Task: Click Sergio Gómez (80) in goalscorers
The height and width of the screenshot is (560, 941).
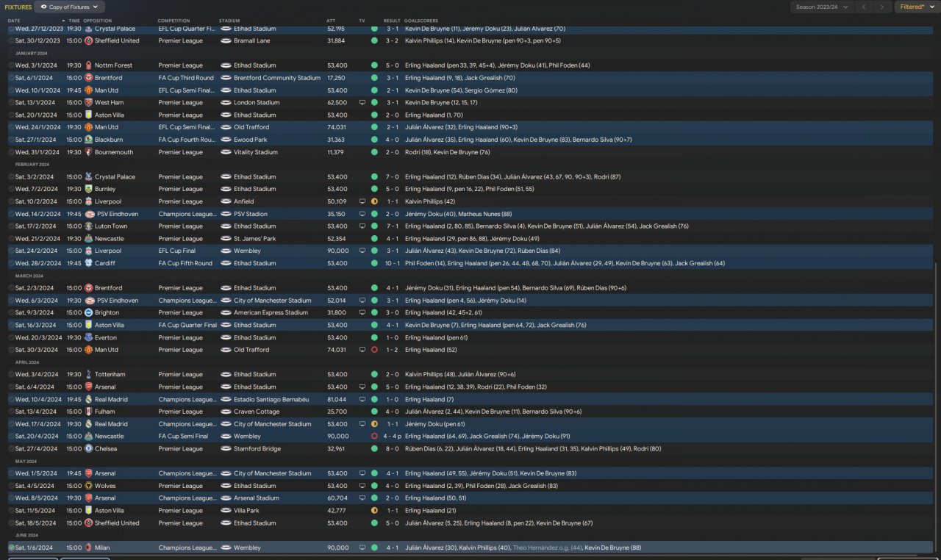Action: tap(490, 90)
